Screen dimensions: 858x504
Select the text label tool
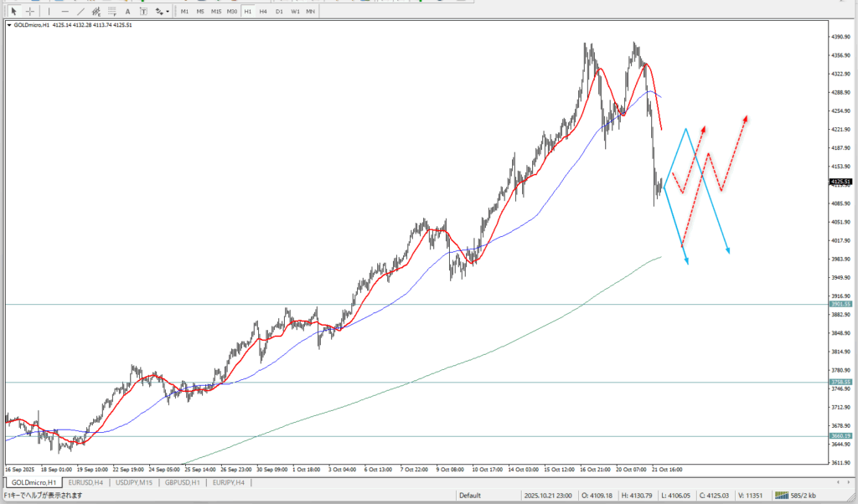142,12
